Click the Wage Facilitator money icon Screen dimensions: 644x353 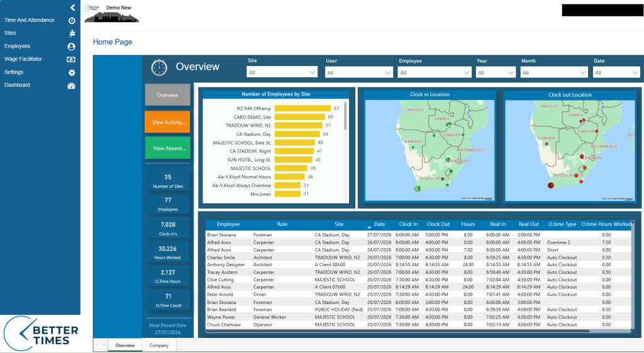(x=71, y=60)
